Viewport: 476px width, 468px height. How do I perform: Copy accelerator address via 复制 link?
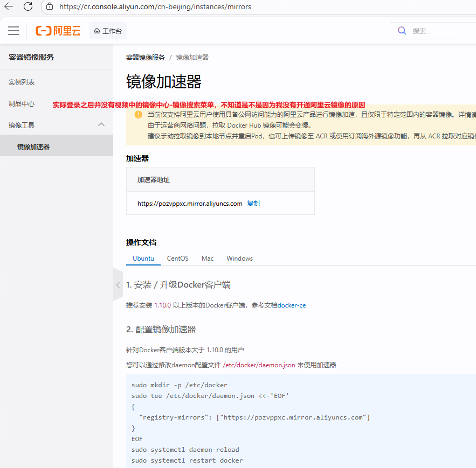pyautogui.click(x=253, y=204)
